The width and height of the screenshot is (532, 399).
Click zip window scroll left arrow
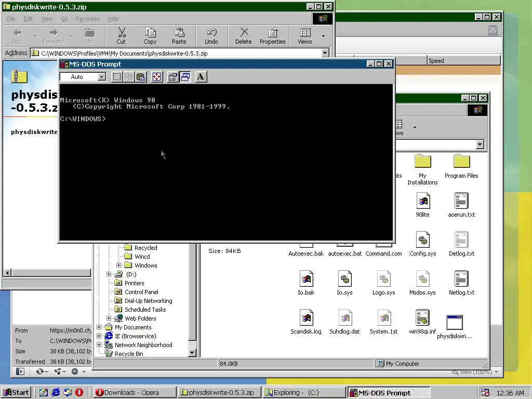point(7,272)
